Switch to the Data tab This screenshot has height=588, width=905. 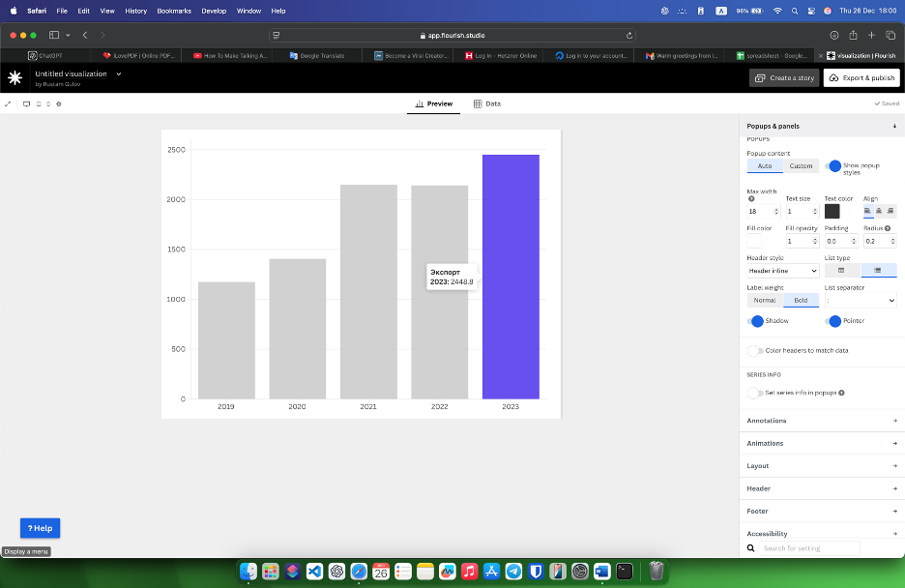(x=487, y=103)
